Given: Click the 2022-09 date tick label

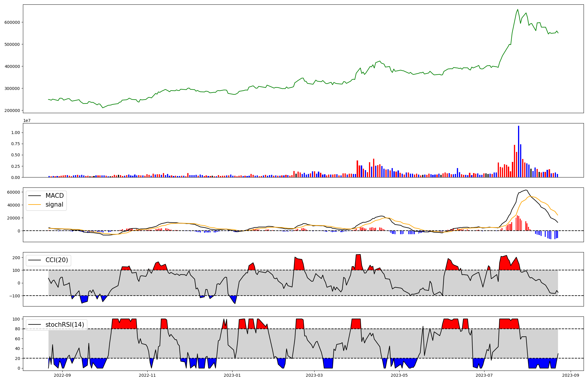Looking at the screenshot, I should click(62, 375).
